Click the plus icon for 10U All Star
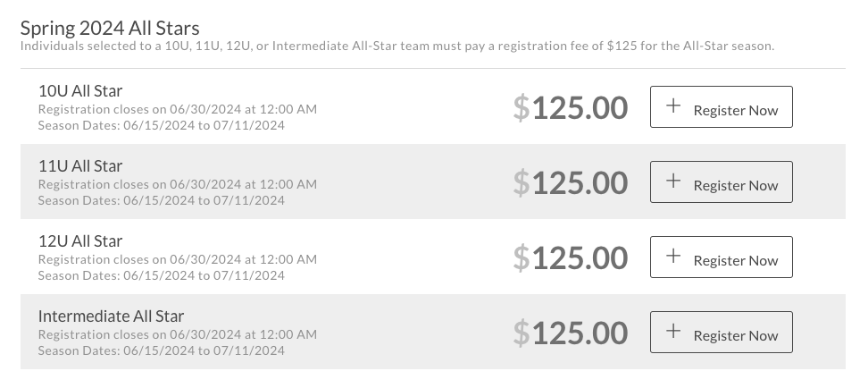Screen dimensions: 868x388 click(x=674, y=107)
